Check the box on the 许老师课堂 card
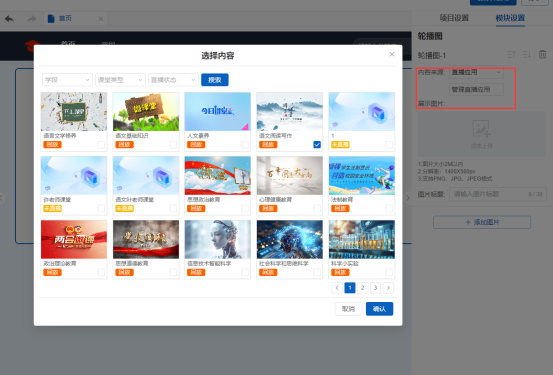Viewport: 553px width, 375px height. (101, 208)
